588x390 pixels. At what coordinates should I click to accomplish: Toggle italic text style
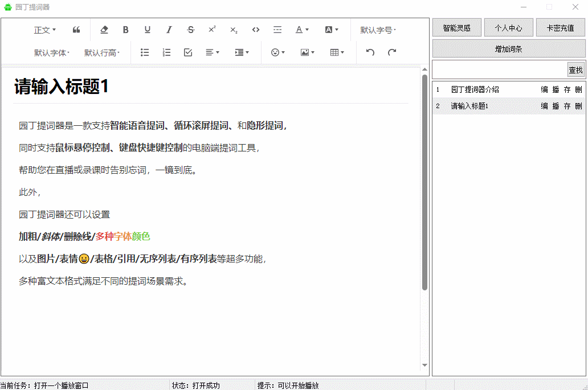(169, 30)
